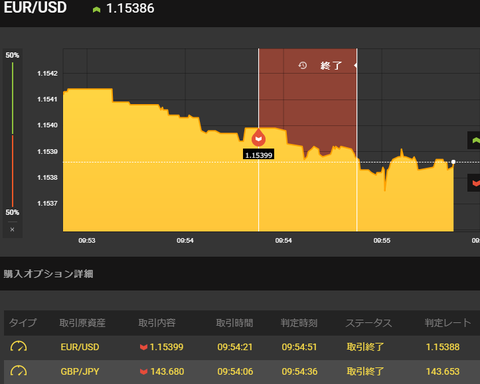Close the sentiment bar with X icon
The image size is (480, 384).
(x=12, y=230)
